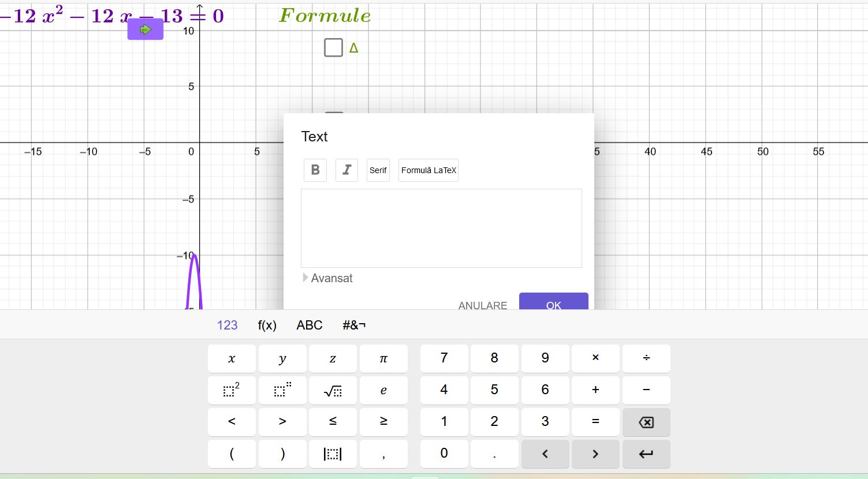This screenshot has width=868, height=479.
Task: Move cursor left with arrow key
Action: point(545,454)
